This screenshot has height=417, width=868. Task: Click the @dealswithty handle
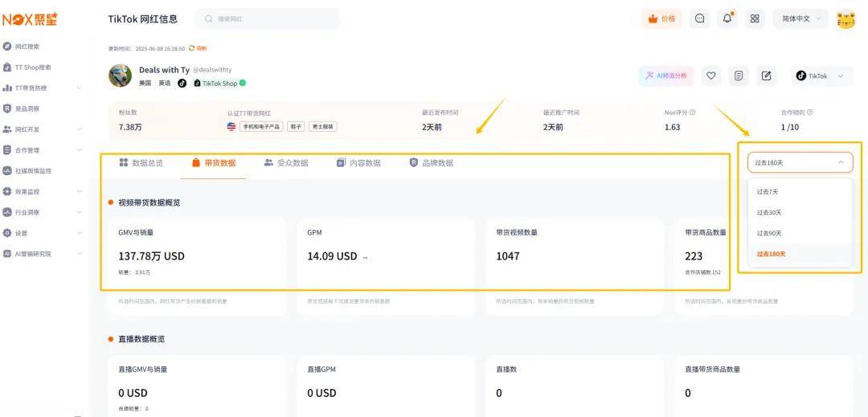[x=212, y=70]
